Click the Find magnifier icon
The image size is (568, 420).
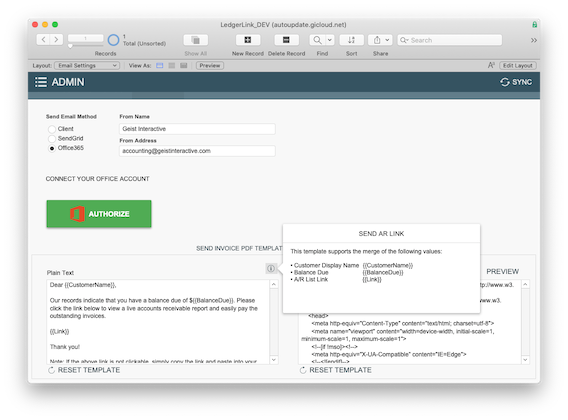(317, 40)
